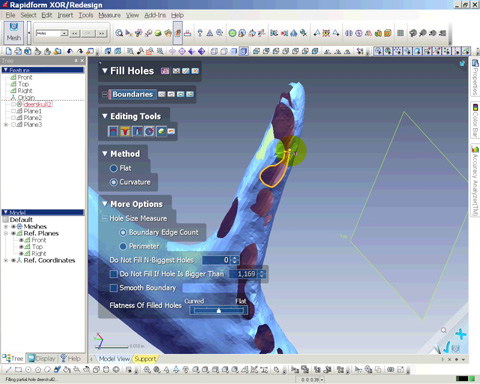Open the Holes dropdown in top toolbar
Screen dimensions: 480x384
pos(64,33)
